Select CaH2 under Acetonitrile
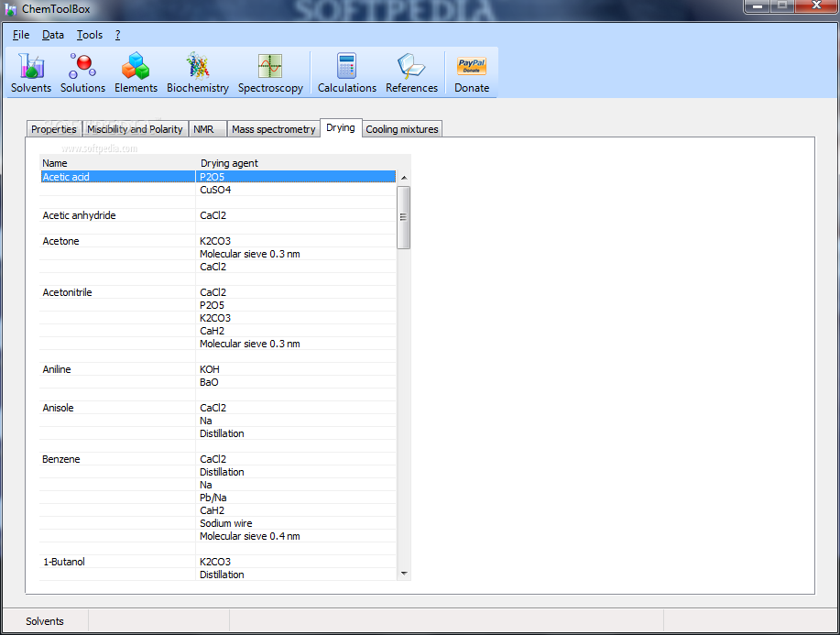 [213, 331]
